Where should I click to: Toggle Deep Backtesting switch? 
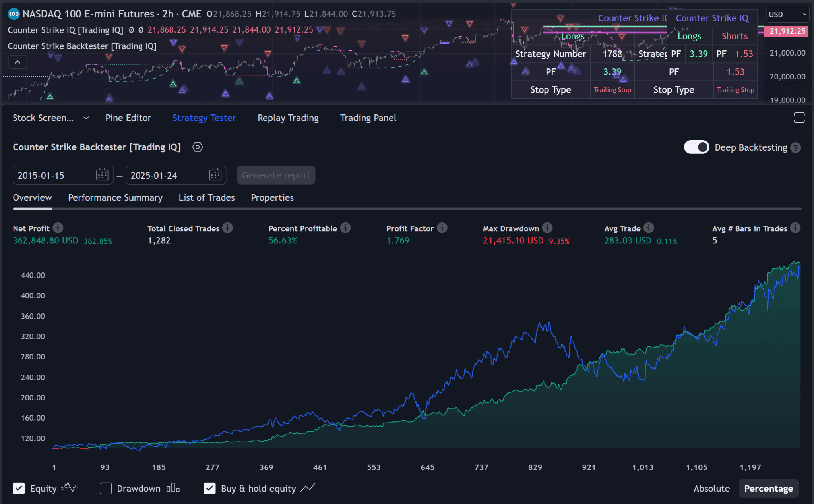pyautogui.click(x=696, y=147)
